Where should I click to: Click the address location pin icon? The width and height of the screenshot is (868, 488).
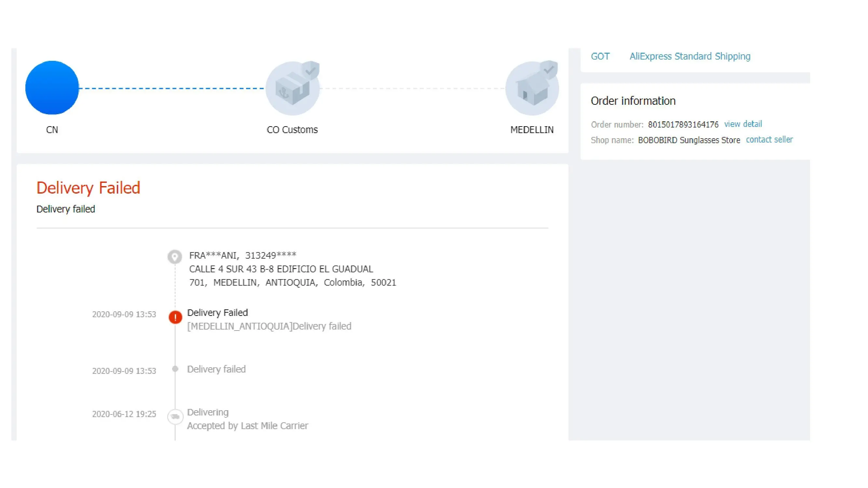(174, 257)
